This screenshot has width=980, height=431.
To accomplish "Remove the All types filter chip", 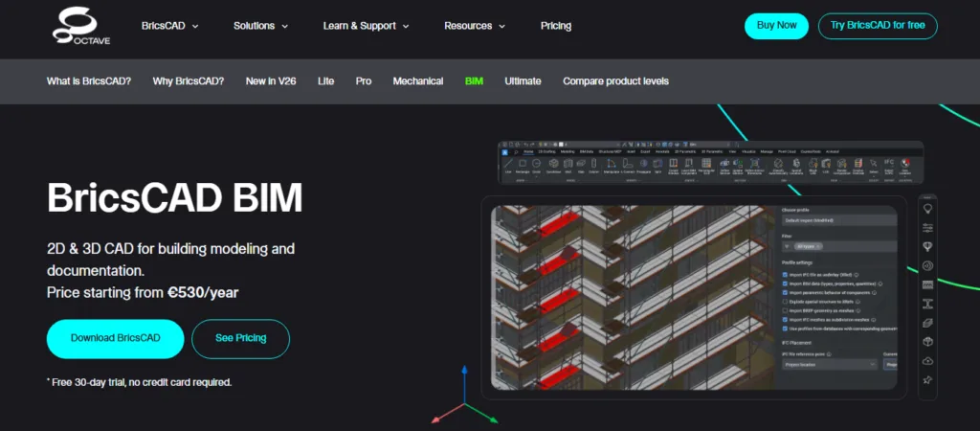I will click(x=820, y=246).
